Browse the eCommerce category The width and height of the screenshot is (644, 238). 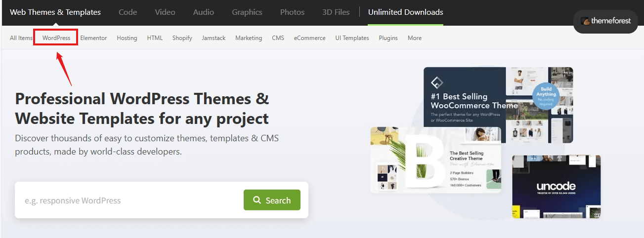(309, 38)
